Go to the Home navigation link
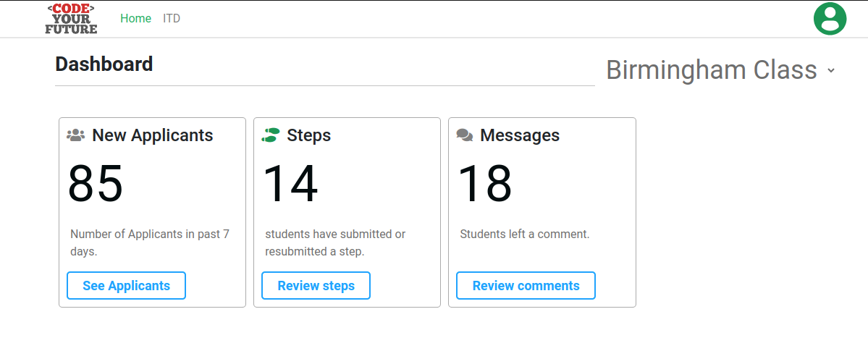Screen dimensions: 868x351 click(x=135, y=19)
